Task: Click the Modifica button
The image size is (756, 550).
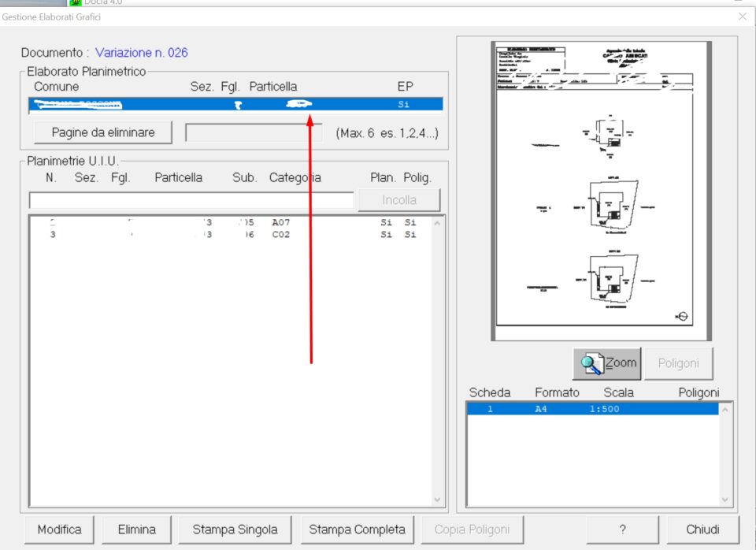Action: [59, 530]
